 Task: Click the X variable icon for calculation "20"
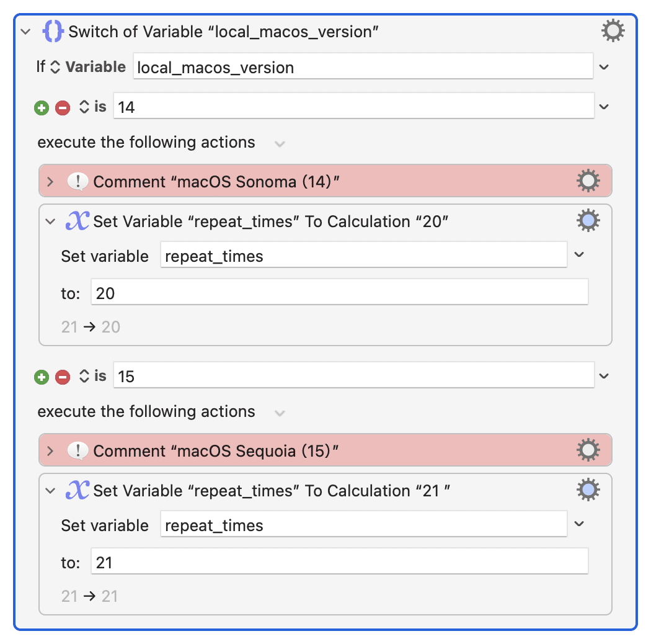(x=77, y=221)
